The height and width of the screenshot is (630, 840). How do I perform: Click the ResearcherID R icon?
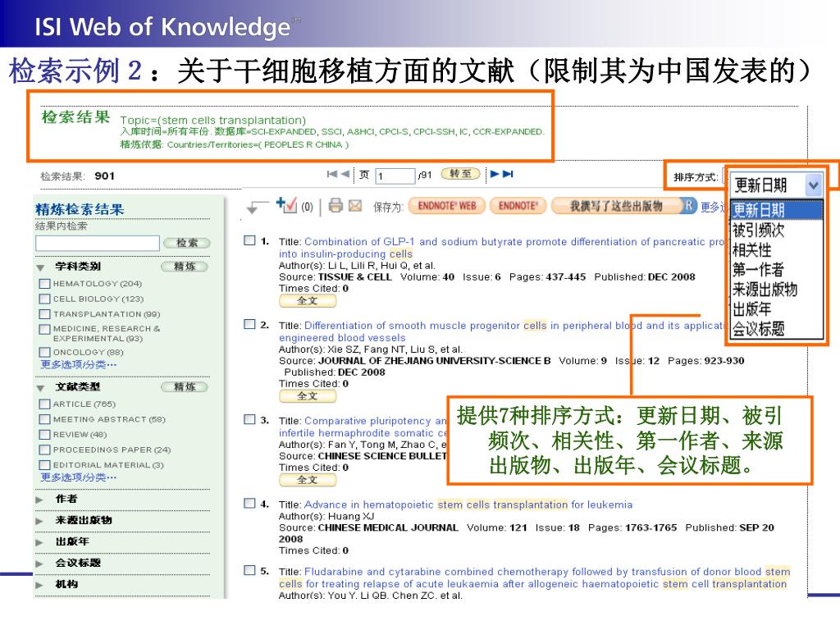(689, 205)
